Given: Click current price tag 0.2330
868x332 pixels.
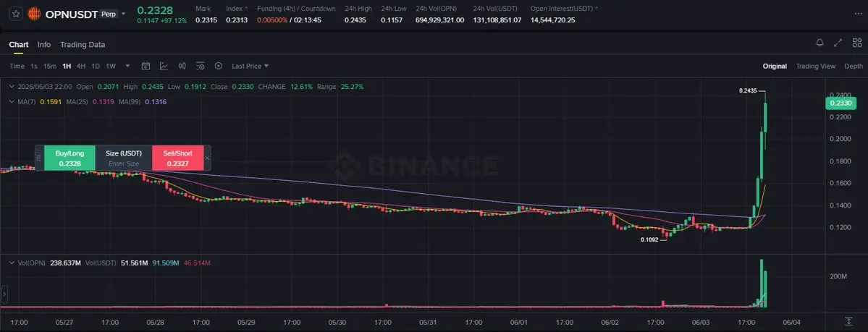Looking at the screenshot, I should click(x=840, y=103).
